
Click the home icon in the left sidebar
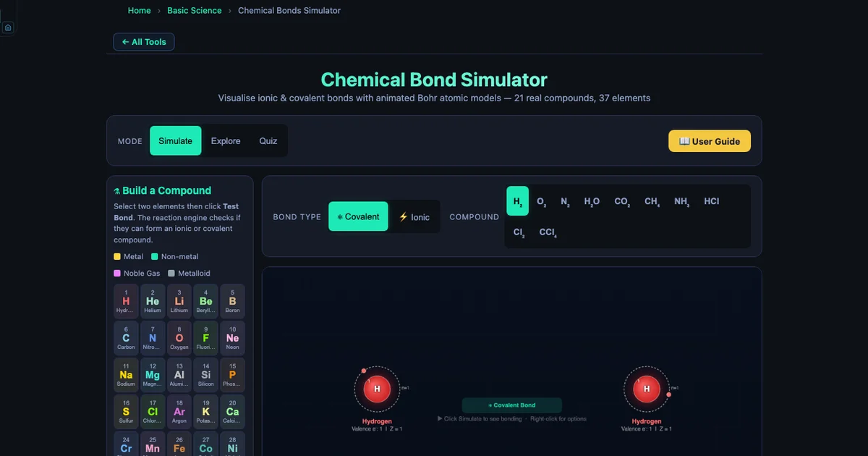[8, 28]
